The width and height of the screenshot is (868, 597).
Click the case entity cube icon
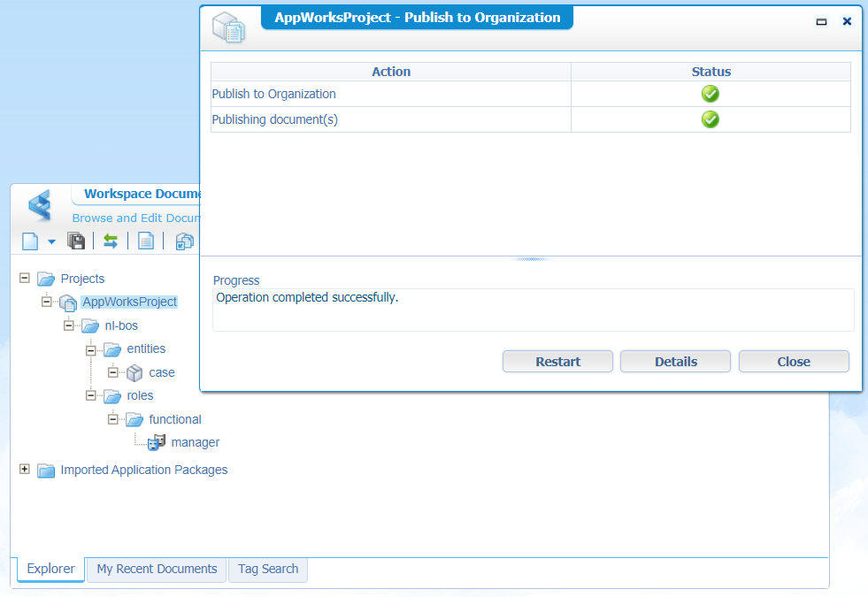click(134, 372)
